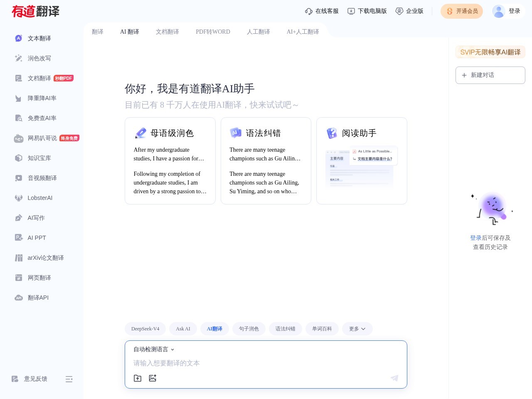
Task: Select the 降重降AI率 icon
Action: 18,98
